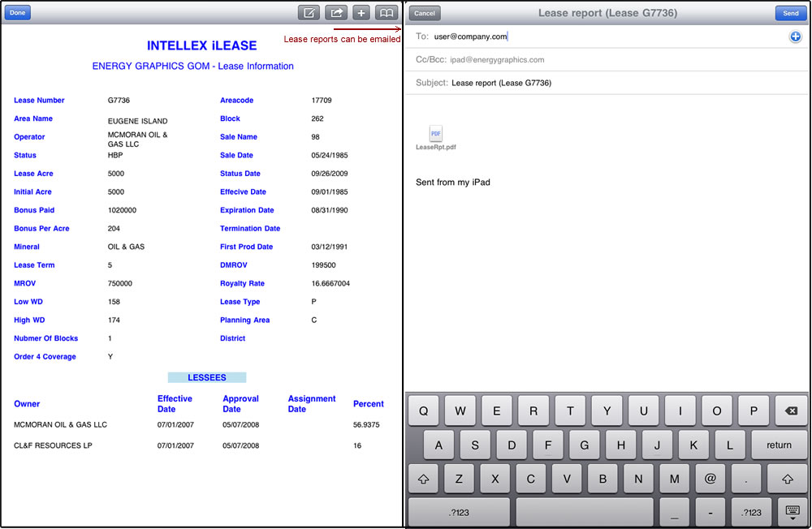812x529 pixels.
Task: Tap the G key
Action: point(584,445)
